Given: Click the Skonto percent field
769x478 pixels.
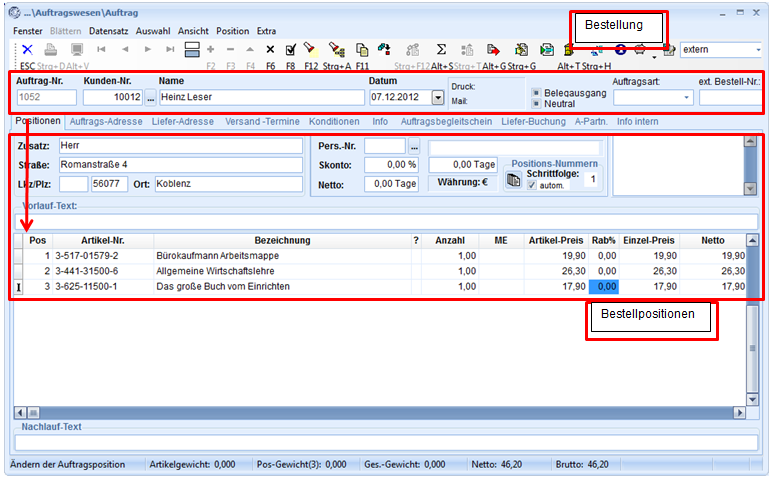Looking at the screenshot, I should click(391, 165).
